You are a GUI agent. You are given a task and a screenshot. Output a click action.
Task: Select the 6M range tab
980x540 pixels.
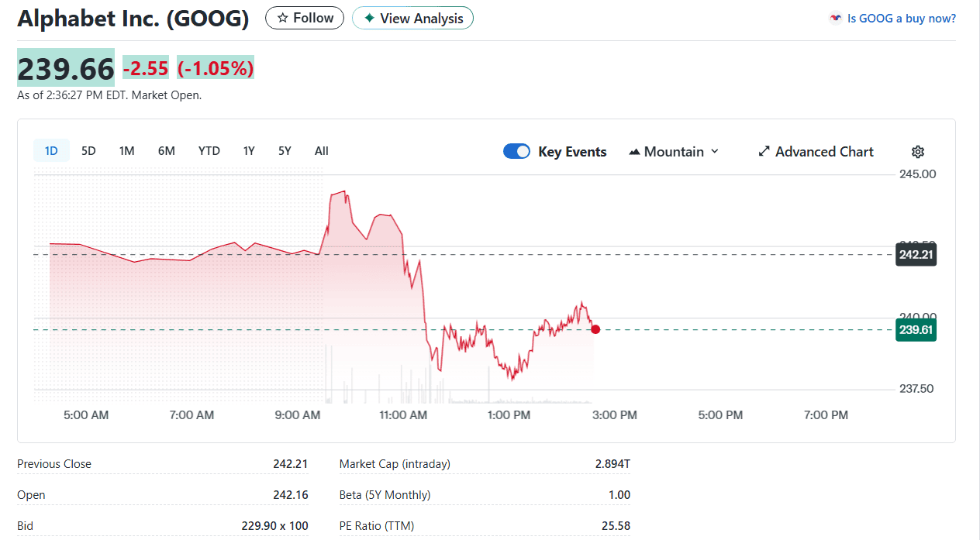[x=166, y=151]
